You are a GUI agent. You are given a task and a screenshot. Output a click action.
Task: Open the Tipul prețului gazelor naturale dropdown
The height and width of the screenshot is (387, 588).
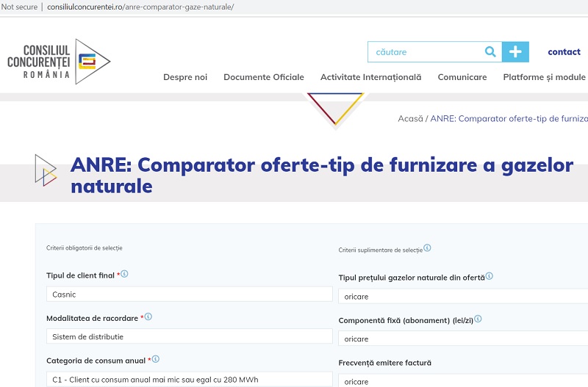point(463,297)
